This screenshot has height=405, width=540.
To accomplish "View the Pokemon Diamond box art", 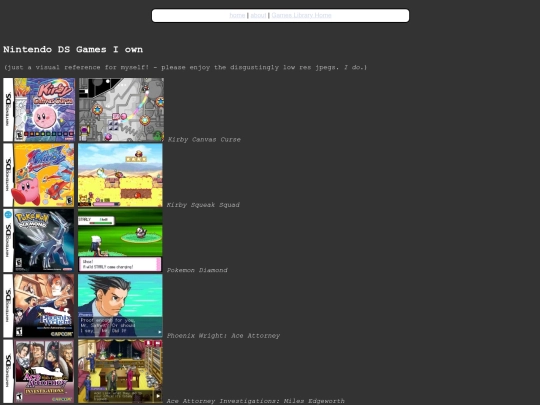I will [x=39, y=240].
